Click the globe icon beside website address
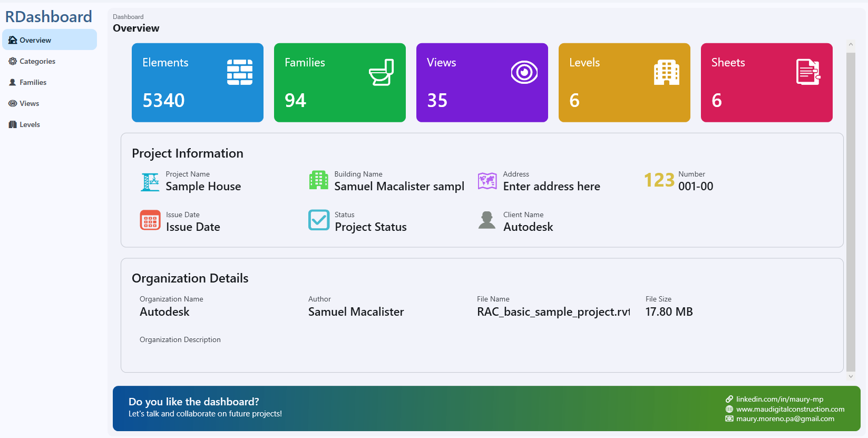 coord(729,409)
